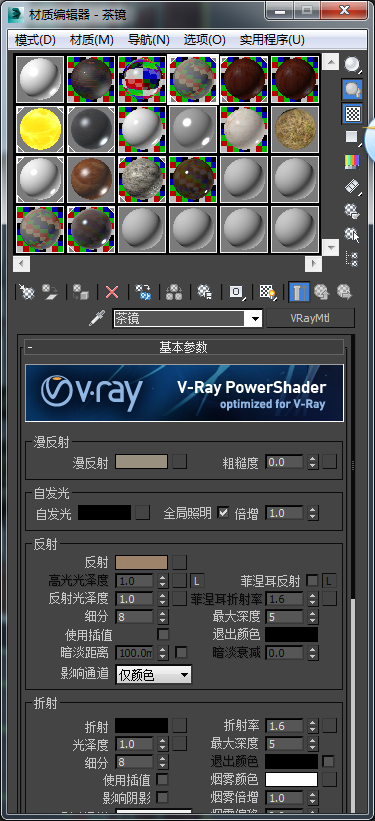Select the Sample Type sphere icon
Viewport: 375px width, 821px height.
(x=352, y=64)
